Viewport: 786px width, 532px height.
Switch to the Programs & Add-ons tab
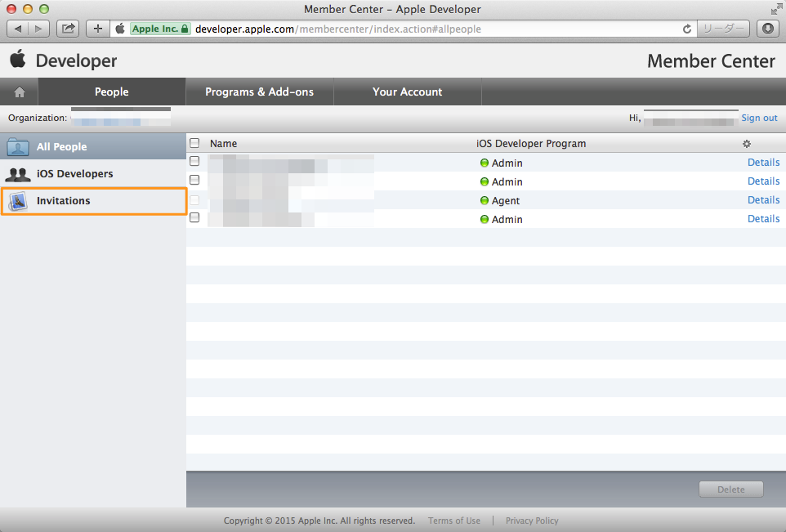click(x=260, y=92)
